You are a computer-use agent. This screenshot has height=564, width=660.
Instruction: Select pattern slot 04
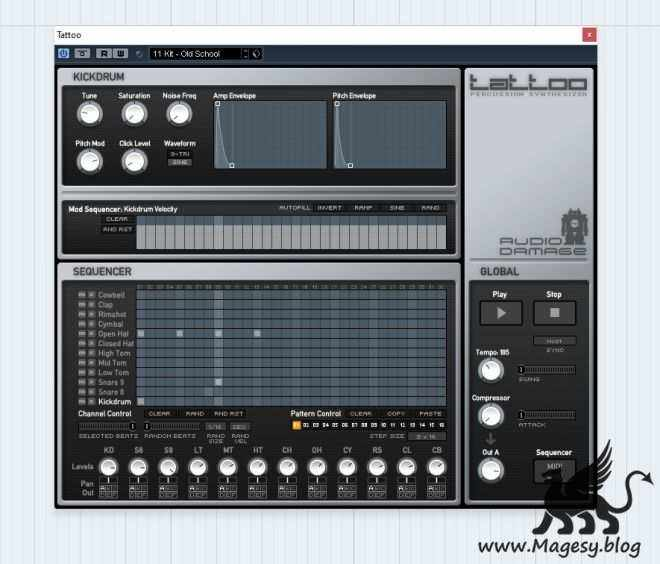tap(325, 426)
